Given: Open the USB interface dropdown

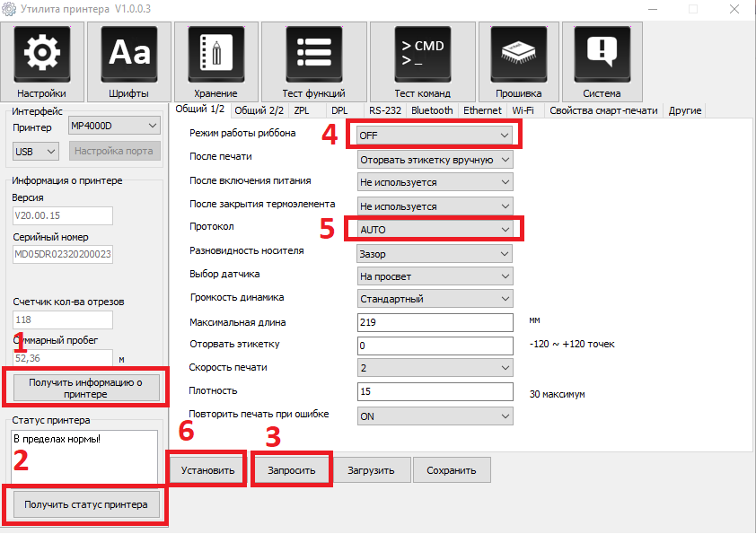Looking at the screenshot, I should tap(36, 151).
